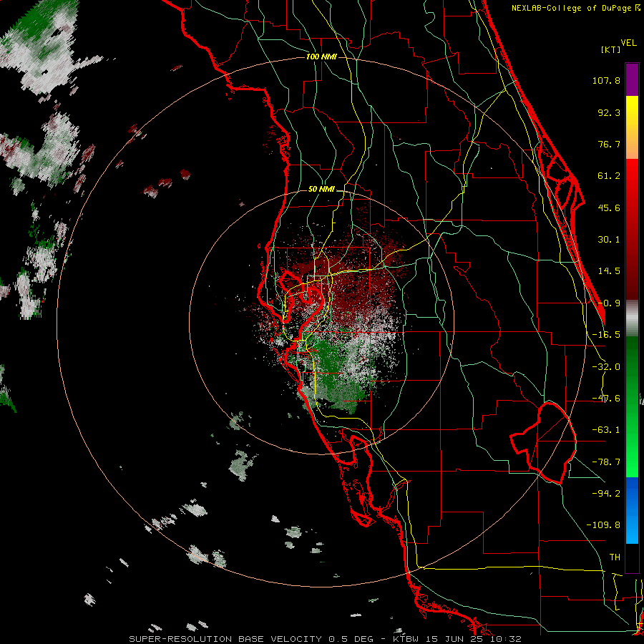This screenshot has height=644, width=644.
Task: Click the 100 NMI range ring label
Action: tap(321, 57)
